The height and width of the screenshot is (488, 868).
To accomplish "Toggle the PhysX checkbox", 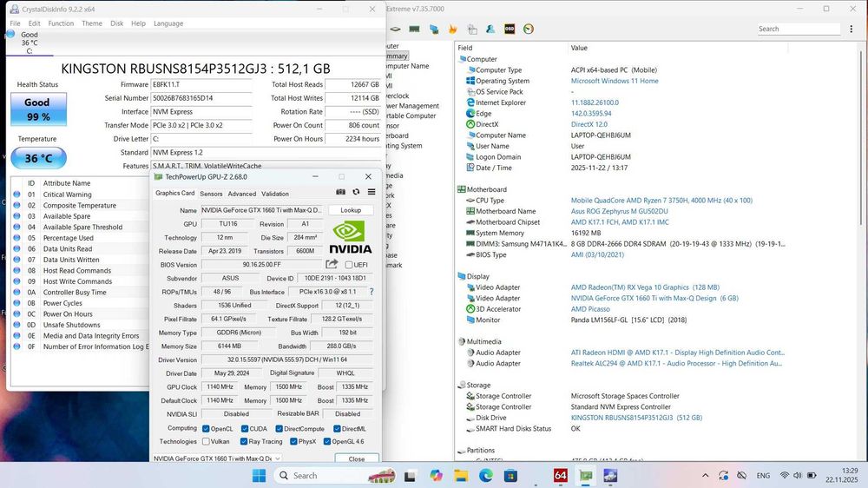I will pyautogui.click(x=293, y=441).
